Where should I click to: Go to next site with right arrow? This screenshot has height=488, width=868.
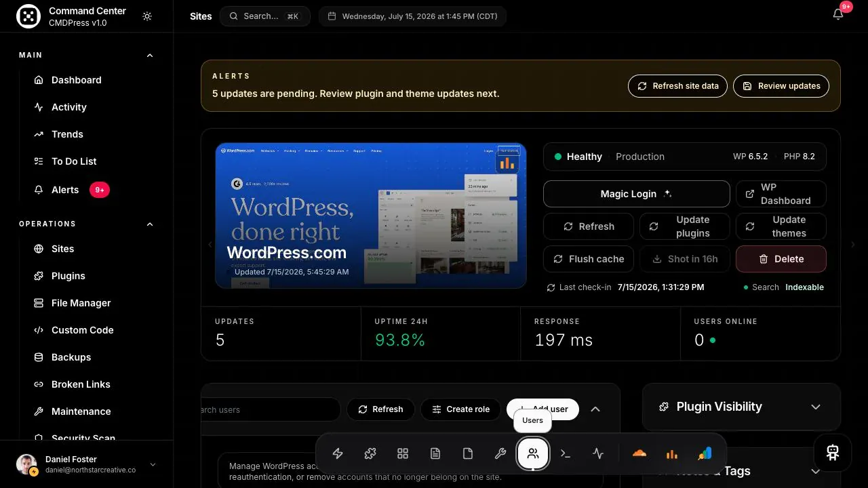coord(853,245)
